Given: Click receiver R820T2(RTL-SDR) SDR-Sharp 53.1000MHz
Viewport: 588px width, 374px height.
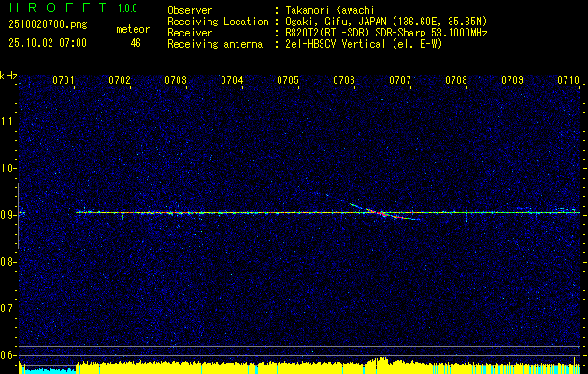Looking at the screenshot, I should tap(386, 33).
